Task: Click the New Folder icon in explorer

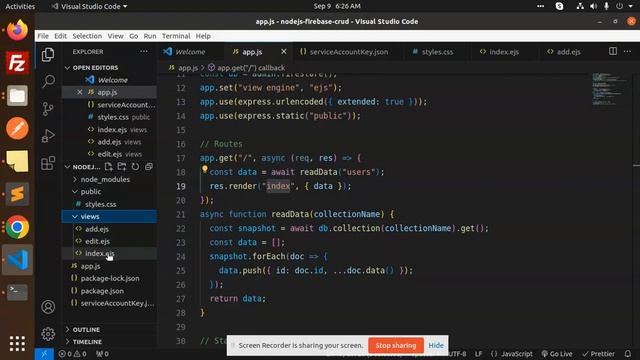Action: [122, 167]
